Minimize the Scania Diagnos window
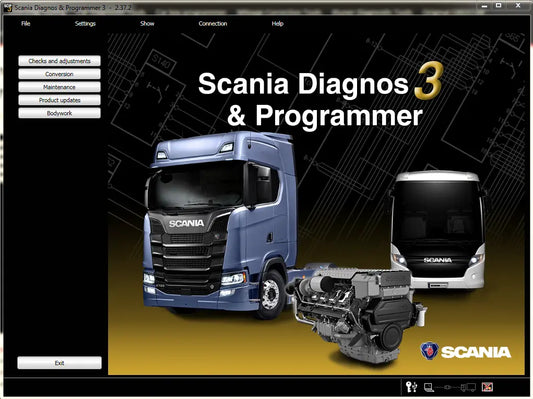 tap(484, 6)
